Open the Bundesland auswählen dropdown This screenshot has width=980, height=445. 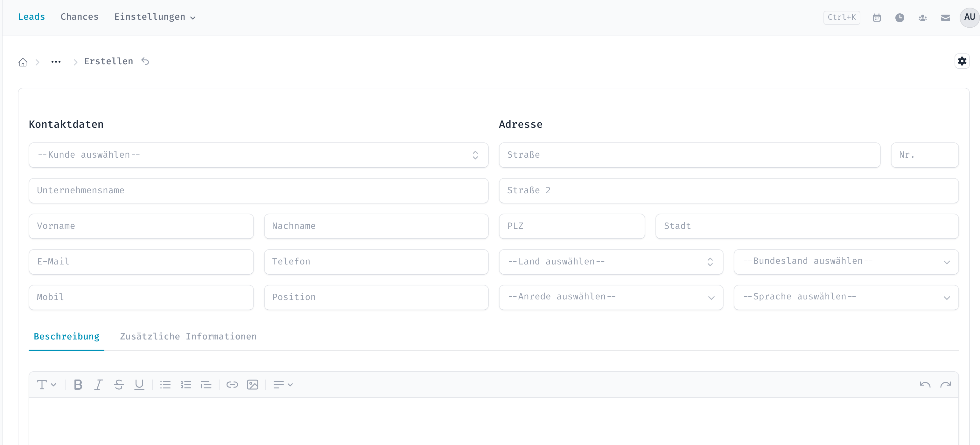(x=846, y=262)
